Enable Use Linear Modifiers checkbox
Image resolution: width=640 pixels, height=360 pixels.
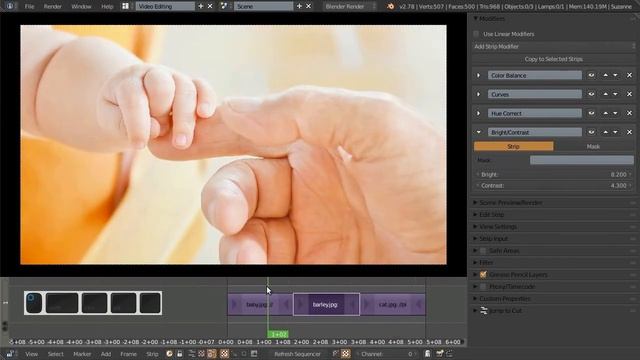click(x=476, y=34)
